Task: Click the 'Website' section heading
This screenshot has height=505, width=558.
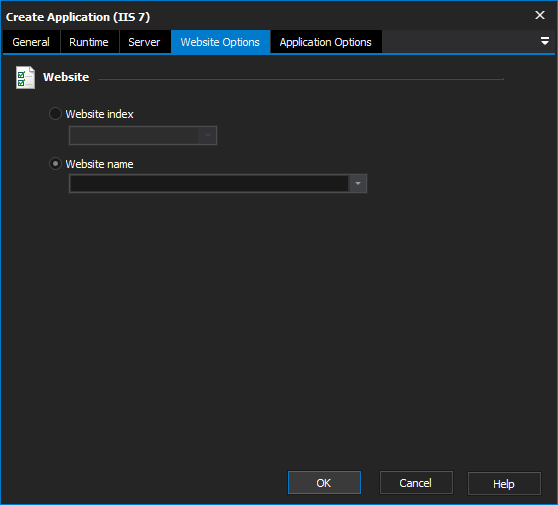Action: point(66,77)
